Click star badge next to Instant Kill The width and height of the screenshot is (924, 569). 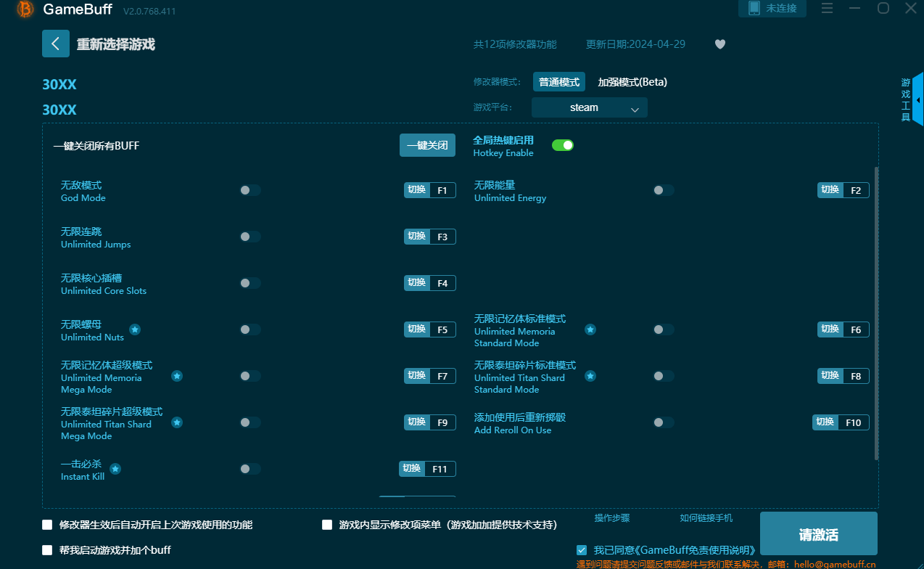115,469
